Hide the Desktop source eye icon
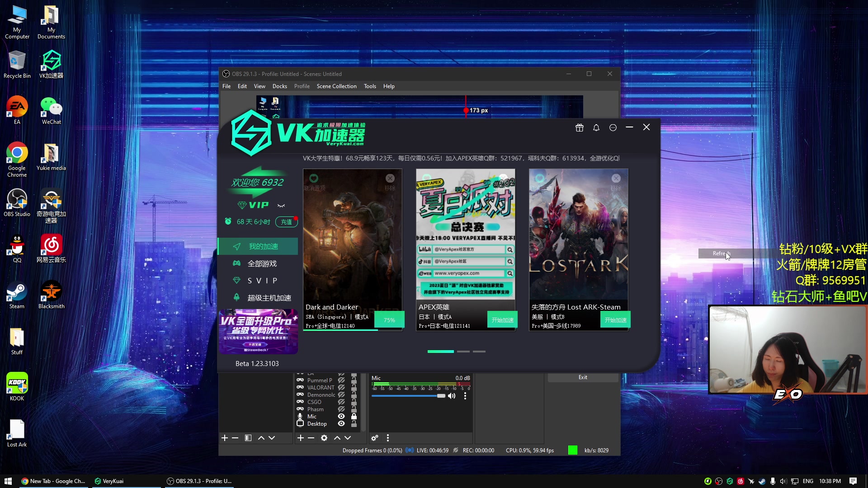The image size is (868, 488). [341, 424]
